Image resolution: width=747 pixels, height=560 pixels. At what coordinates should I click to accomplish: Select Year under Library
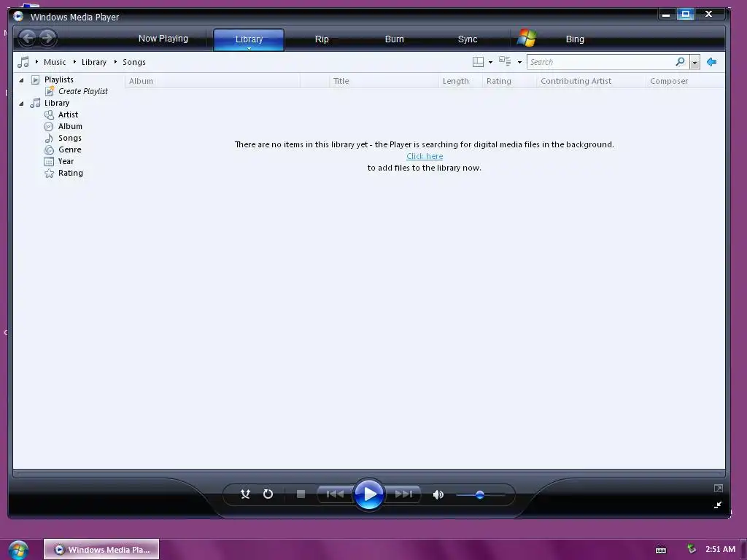point(66,161)
